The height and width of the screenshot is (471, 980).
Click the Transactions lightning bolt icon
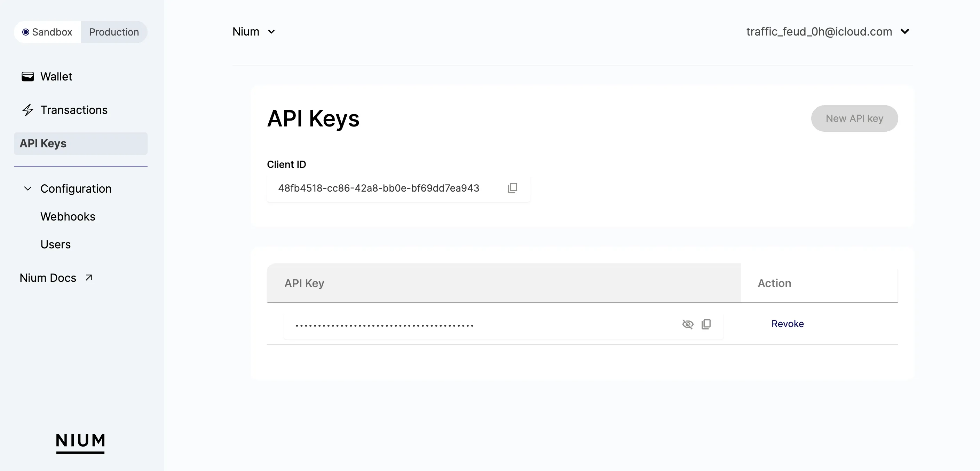point(27,110)
